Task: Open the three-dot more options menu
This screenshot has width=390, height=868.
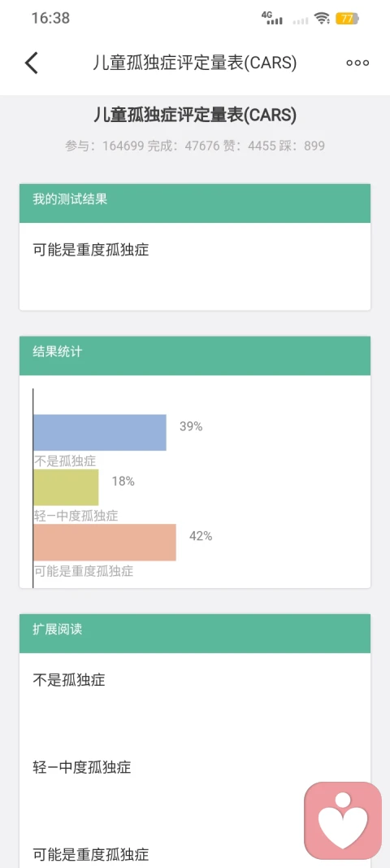Action: 357,63
